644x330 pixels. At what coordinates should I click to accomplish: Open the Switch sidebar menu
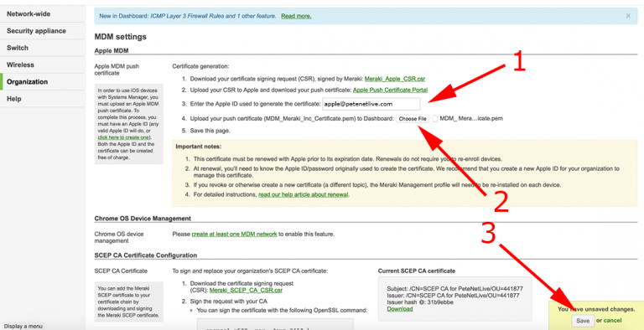[42, 48]
